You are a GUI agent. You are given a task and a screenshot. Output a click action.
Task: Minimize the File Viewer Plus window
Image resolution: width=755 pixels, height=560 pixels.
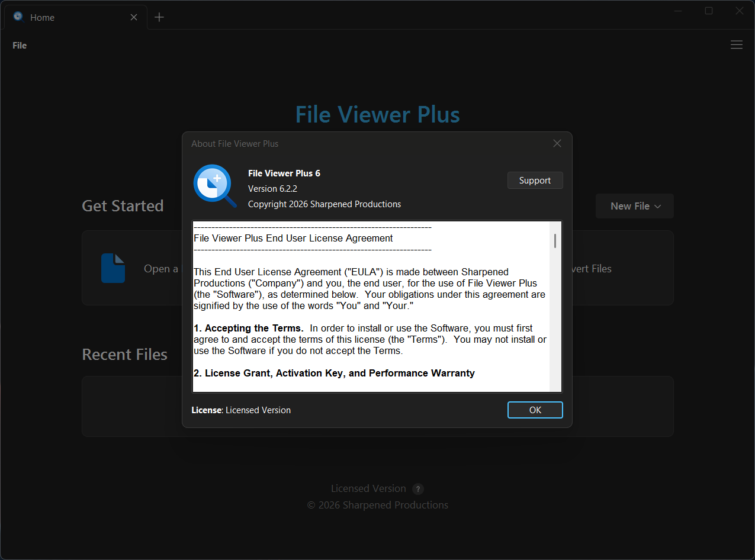(x=678, y=11)
